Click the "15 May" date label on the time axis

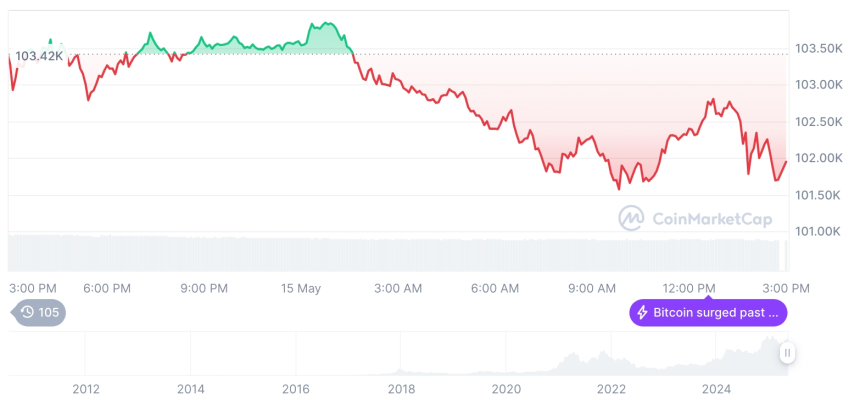301,288
